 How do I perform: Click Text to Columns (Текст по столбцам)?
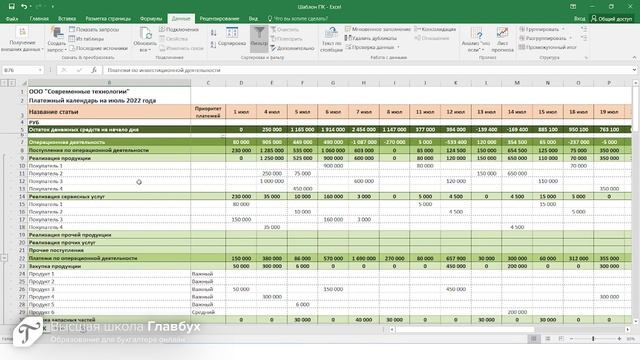pos(331,39)
